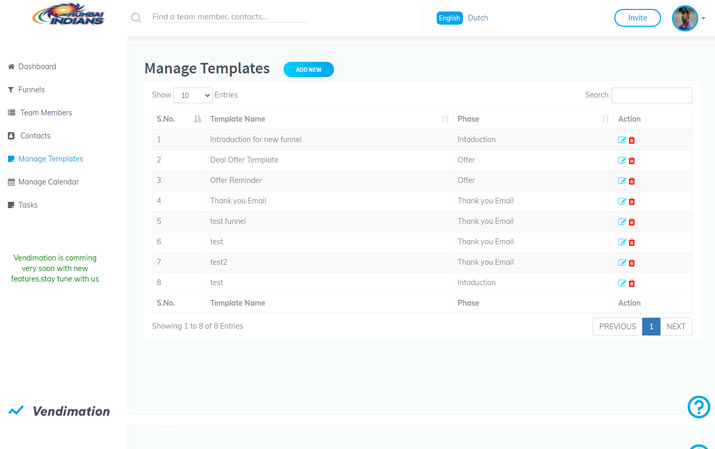
Task: Edit the Thank you Email template row 4
Action: click(x=622, y=201)
